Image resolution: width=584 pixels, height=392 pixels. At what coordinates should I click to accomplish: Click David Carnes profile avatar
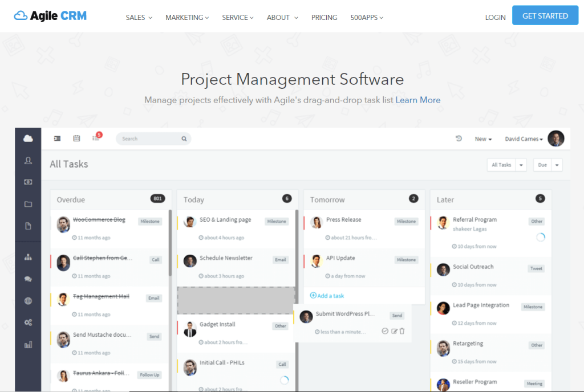(556, 138)
